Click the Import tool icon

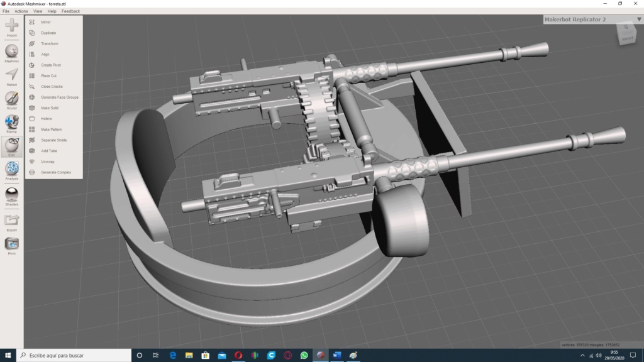coord(11,25)
